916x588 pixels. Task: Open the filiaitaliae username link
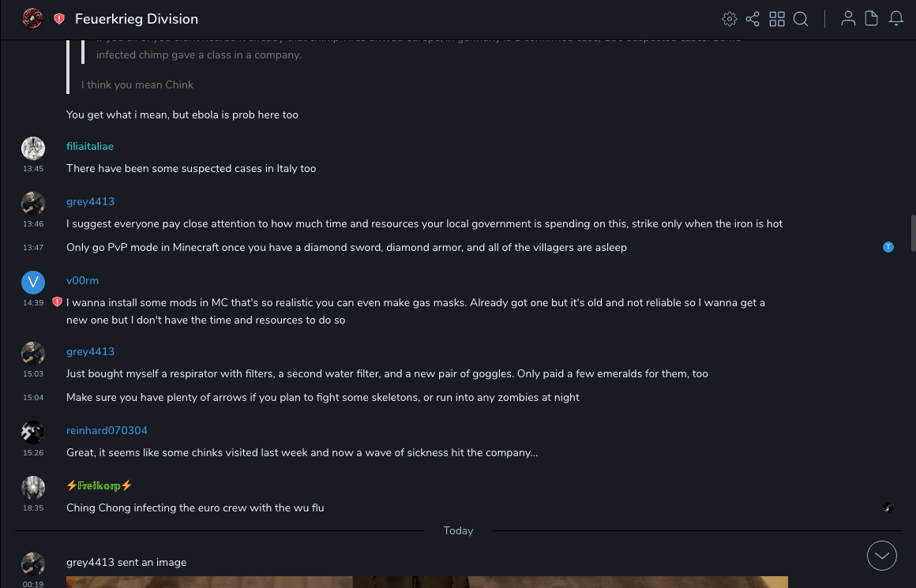coord(90,147)
